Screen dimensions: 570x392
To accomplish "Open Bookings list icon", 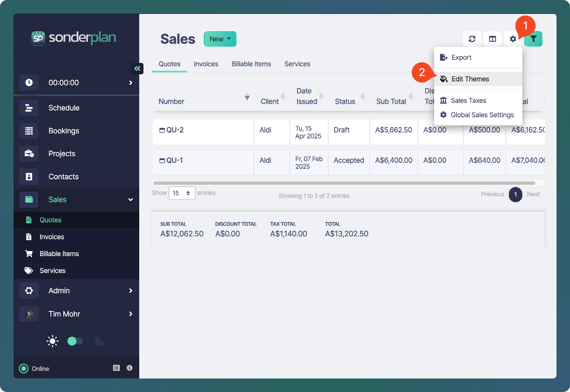I will click(29, 131).
